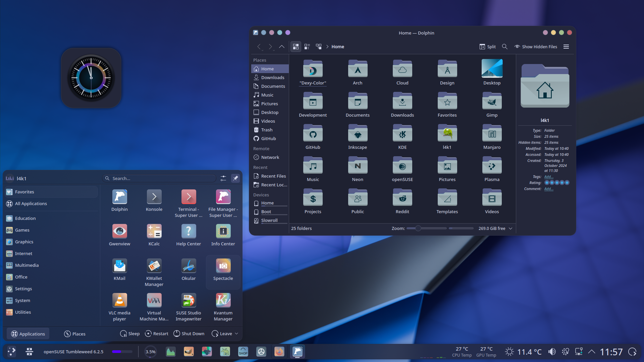Open the SHOP icon in the taskbar
Image resolution: width=644 pixels, height=362 pixels.
[243, 352]
